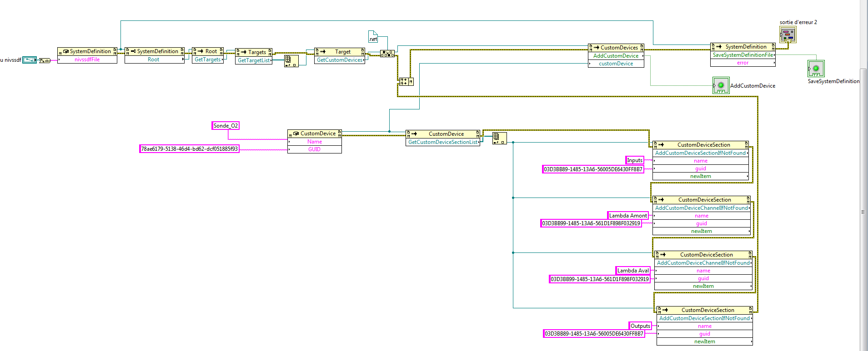The width and height of the screenshot is (868, 351).
Task: Click the Root property row
Action: click(x=155, y=59)
